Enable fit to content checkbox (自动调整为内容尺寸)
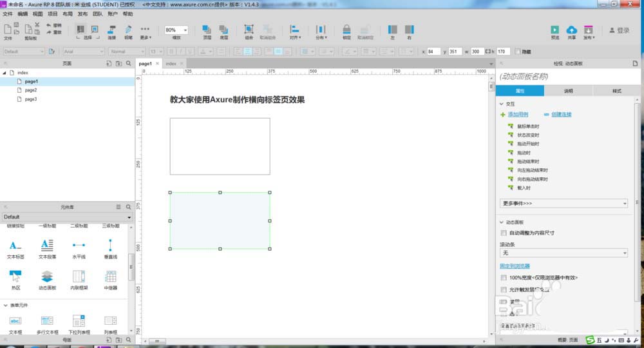This screenshot has width=644, height=348. (504, 233)
